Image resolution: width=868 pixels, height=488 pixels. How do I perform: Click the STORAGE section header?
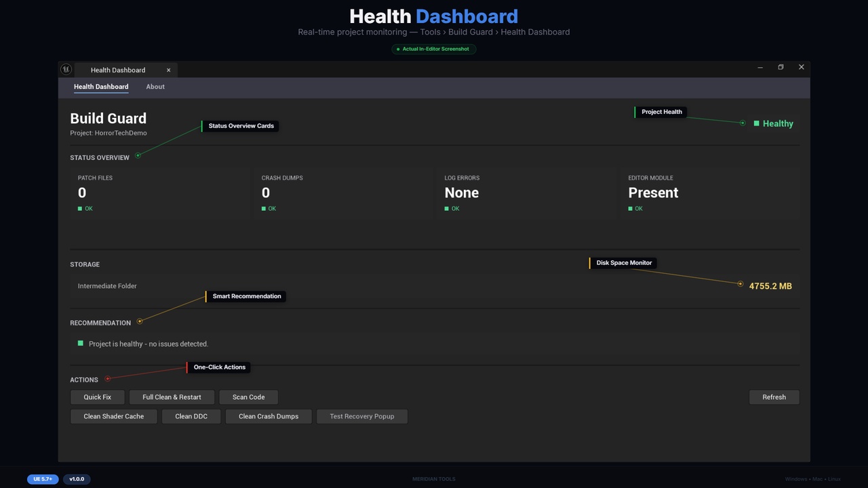point(85,264)
